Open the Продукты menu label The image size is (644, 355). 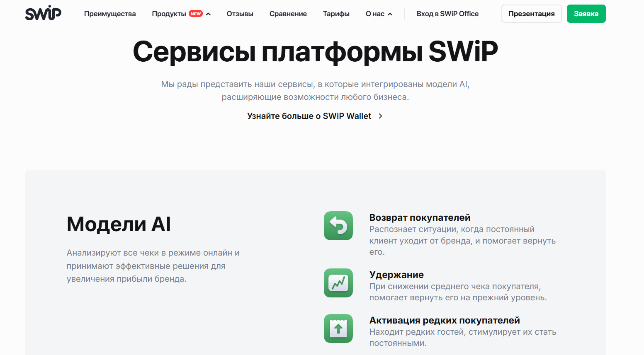coord(169,14)
